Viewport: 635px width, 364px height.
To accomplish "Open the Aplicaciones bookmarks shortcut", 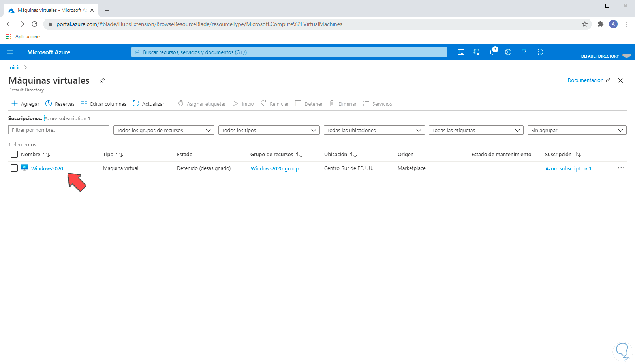I will (x=24, y=37).
